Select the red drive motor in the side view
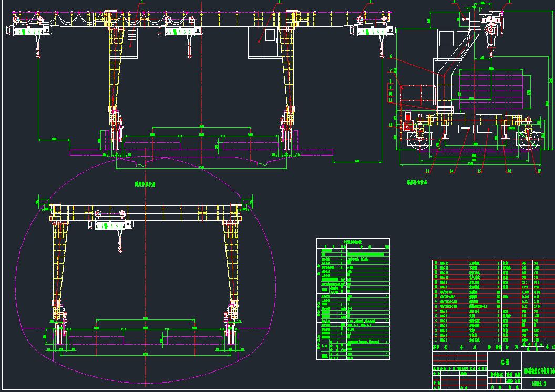Screen dimensions: 555x392 pos(408,121)
